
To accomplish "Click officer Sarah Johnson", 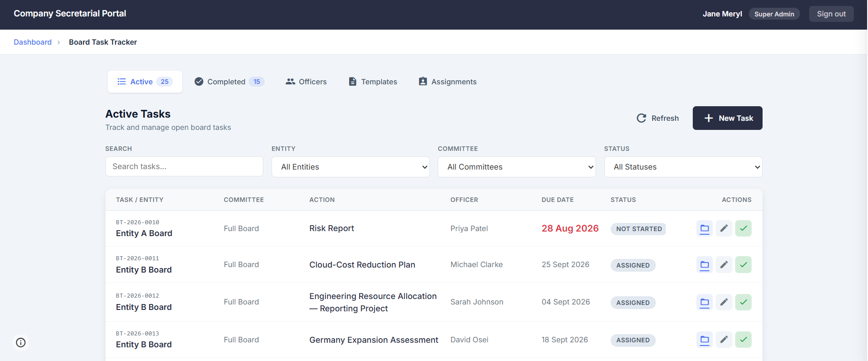I will [477, 302].
